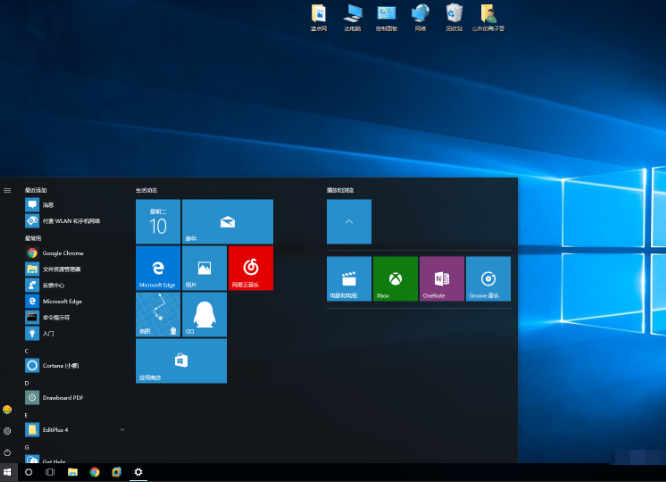Select Google Chrome in the app list
Image resolution: width=666 pixels, height=482 pixels.
pyautogui.click(x=62, y=253)
